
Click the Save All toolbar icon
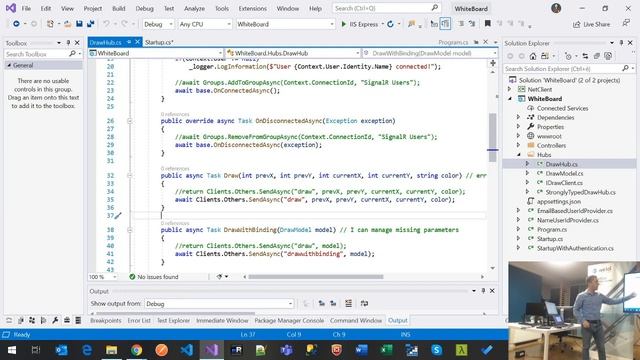(90, 24)
